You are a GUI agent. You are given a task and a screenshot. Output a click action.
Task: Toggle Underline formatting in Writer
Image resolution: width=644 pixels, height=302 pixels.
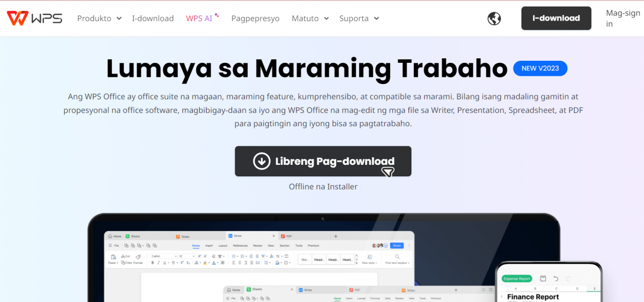pos(164,262)
